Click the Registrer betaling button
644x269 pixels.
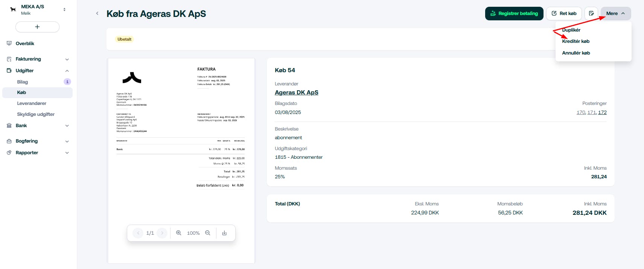514,14
